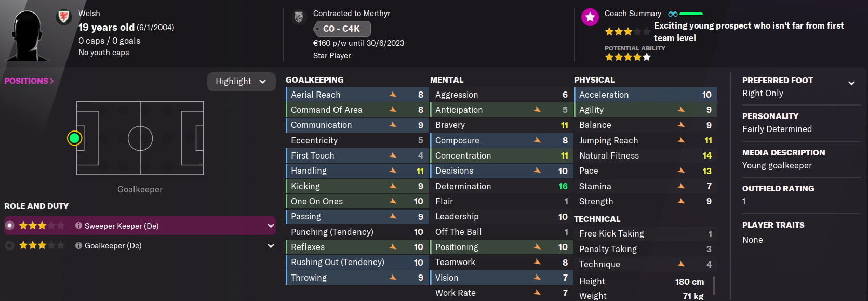Click the Merthyr club crest icon
Image resolution: width=868 pixels, height=301 pixels.
[299, 17]
